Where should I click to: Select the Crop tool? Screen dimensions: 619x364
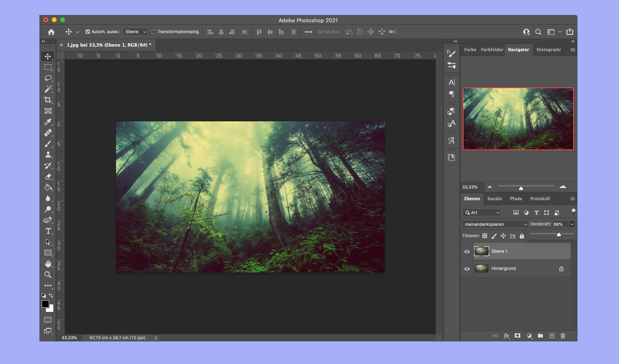[48, 100]
